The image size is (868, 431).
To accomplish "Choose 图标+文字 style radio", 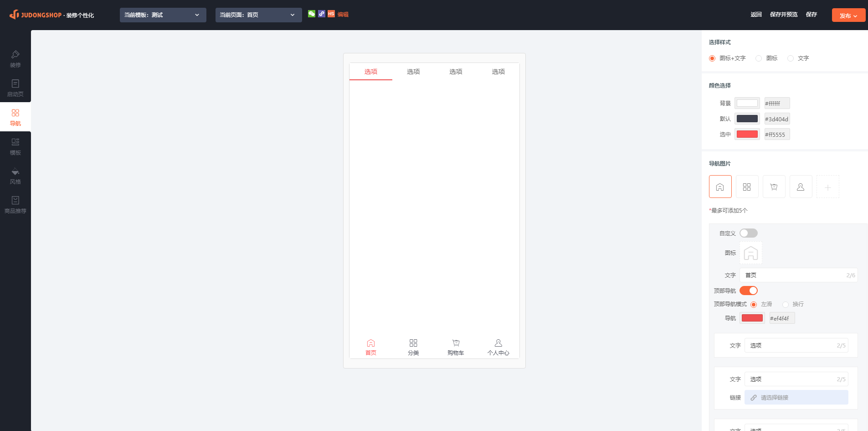I will tap(712, 58).
